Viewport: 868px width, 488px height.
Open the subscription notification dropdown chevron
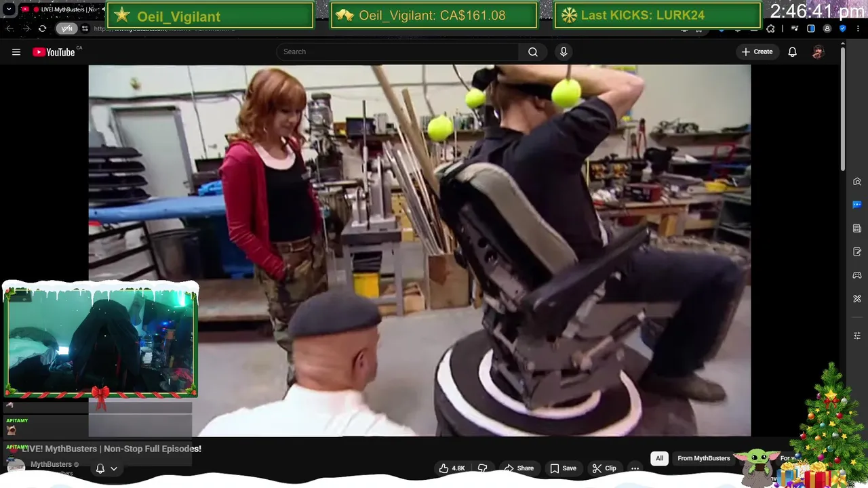pyautogui.click(x=114, y=468)
